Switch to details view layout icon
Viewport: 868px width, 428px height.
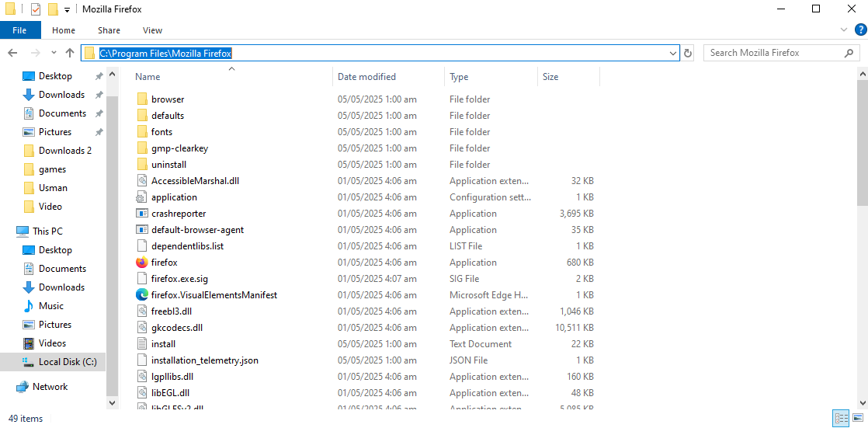841,417
